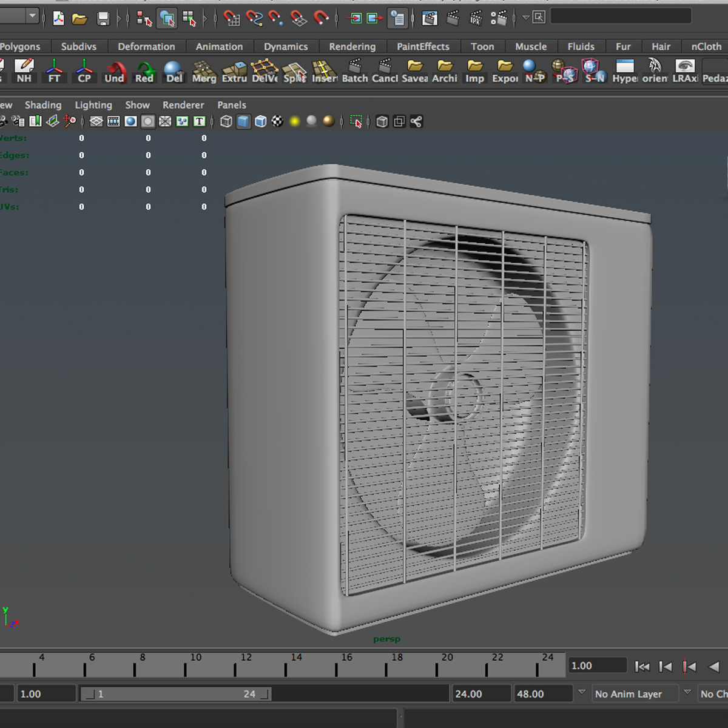Expand the renderer selection dropdown arrow
This screenshot has width=728, height=728.
[x=527, y=17]
